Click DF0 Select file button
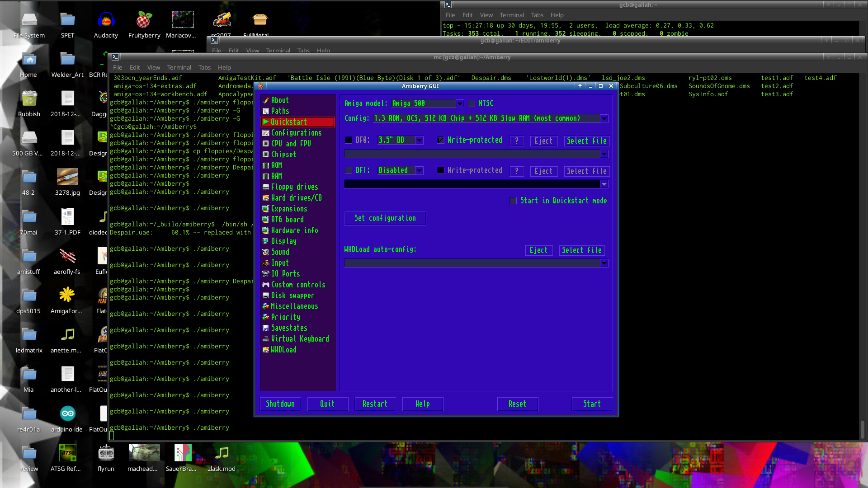 coord(587,141)
